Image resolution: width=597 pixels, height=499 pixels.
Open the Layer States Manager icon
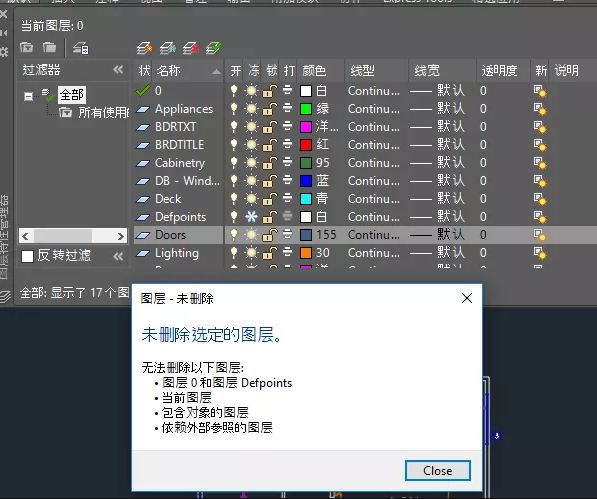(81, 48)
